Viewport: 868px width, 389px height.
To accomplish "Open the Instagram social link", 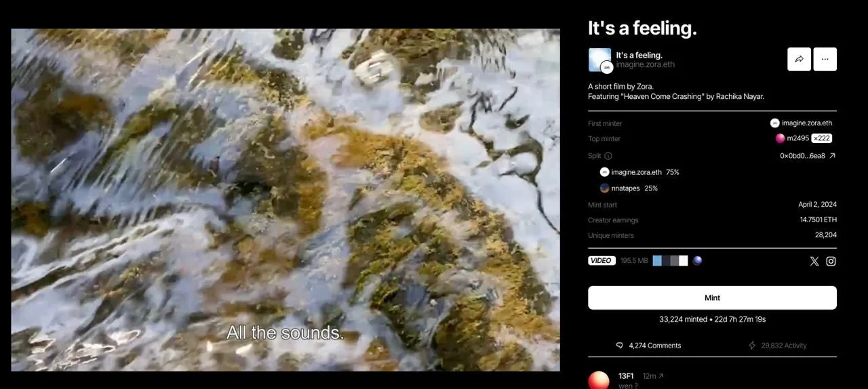I will pos(831,261).
